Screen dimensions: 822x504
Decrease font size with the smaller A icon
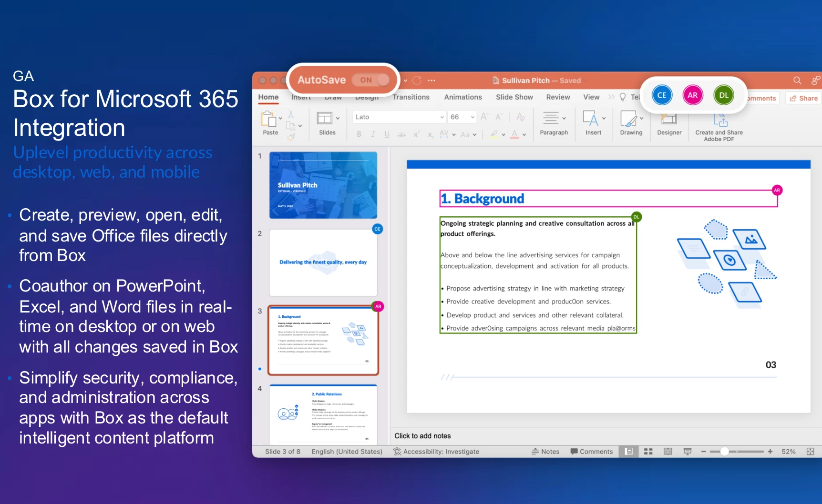click(499, 117)
